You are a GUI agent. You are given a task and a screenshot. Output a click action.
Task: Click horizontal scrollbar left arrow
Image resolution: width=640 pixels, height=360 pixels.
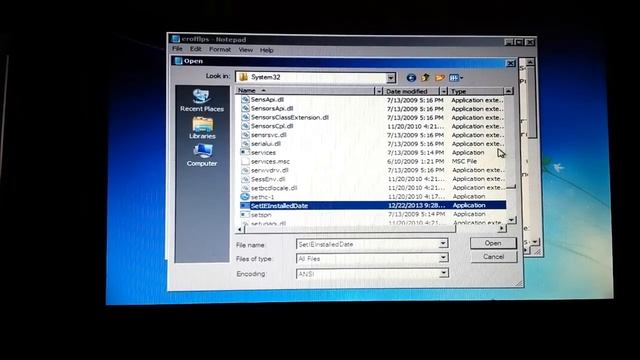(x=240, y=229)
